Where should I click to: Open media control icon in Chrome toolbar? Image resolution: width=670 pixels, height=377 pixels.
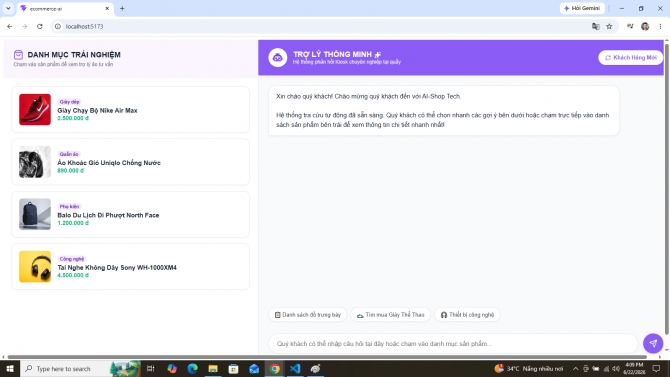630,27
